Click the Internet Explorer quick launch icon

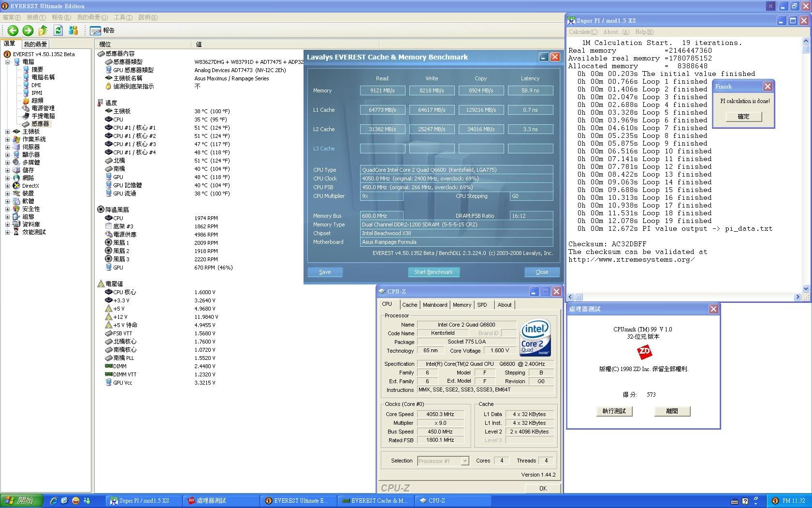click(53, 501)
